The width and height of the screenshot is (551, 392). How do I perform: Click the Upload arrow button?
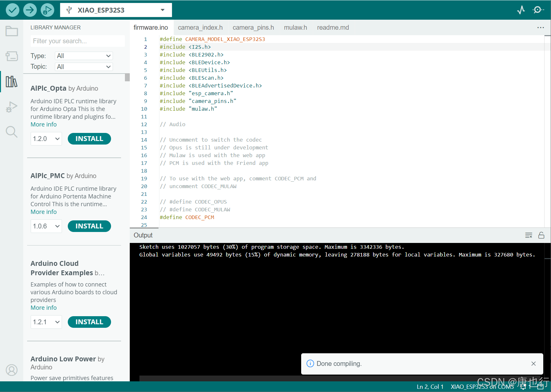click(x=30, y=10)
